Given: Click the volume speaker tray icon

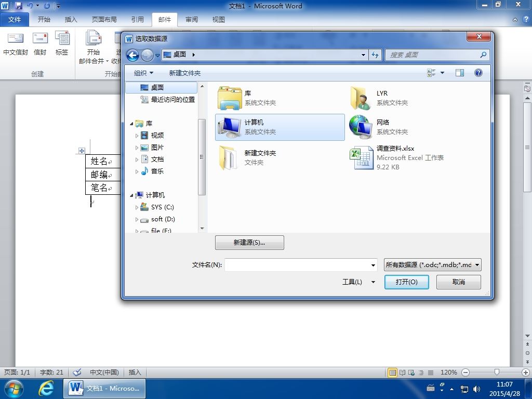Looking at the screenshot, I should [477, 389].
